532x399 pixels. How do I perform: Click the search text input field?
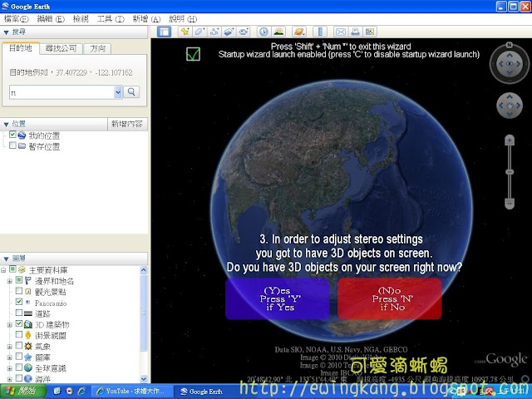click(x=62, y=92)
